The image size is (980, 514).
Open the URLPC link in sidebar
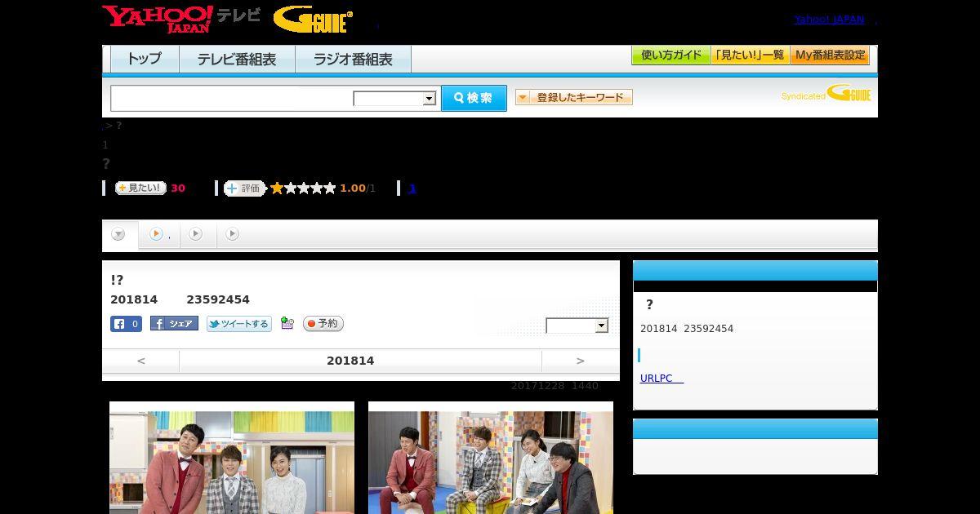point(661,379)
